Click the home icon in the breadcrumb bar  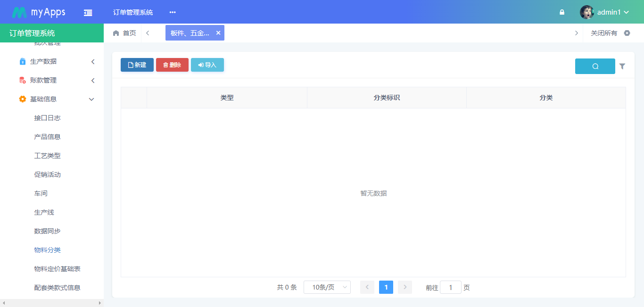tap(116, 33)
